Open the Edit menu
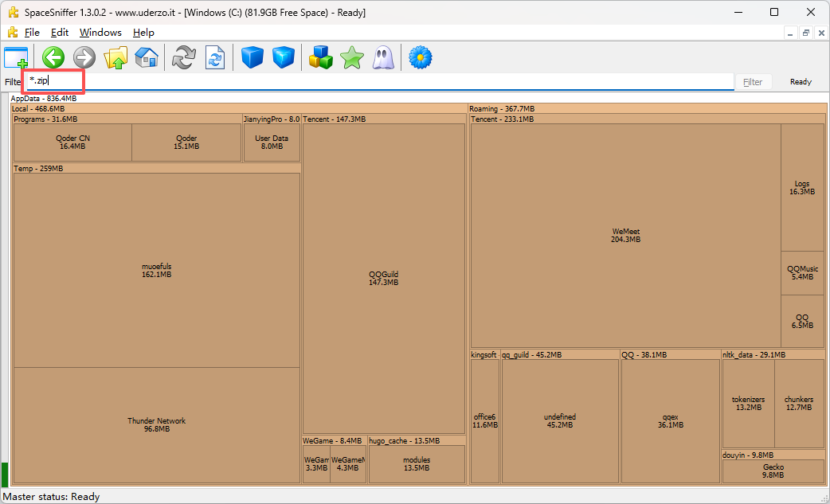 (x=60, y=33)
